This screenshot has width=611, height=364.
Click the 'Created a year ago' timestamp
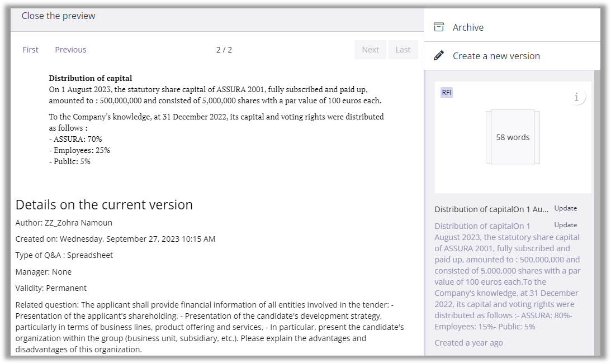pos(468,343)
